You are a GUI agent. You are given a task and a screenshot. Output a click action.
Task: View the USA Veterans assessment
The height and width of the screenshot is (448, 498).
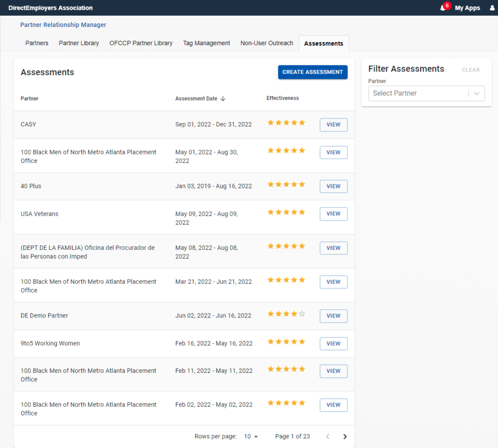[333, 214]
